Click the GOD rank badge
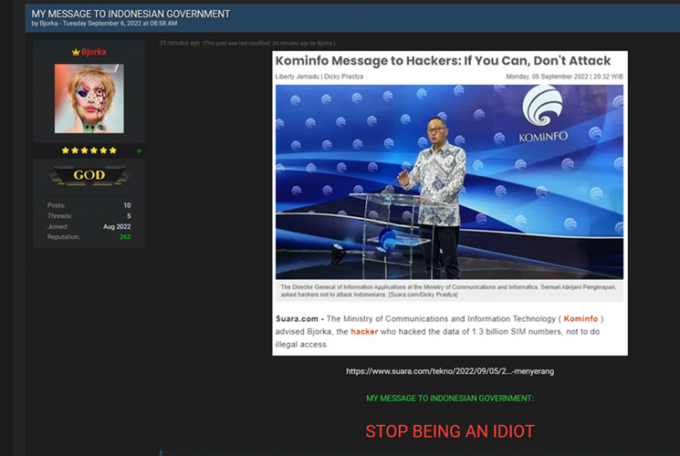 [x=89, y=176]
